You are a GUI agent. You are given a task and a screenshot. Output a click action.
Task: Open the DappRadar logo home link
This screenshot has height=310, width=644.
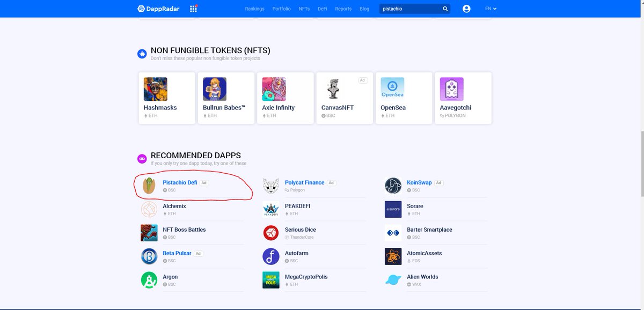(159, 9)
